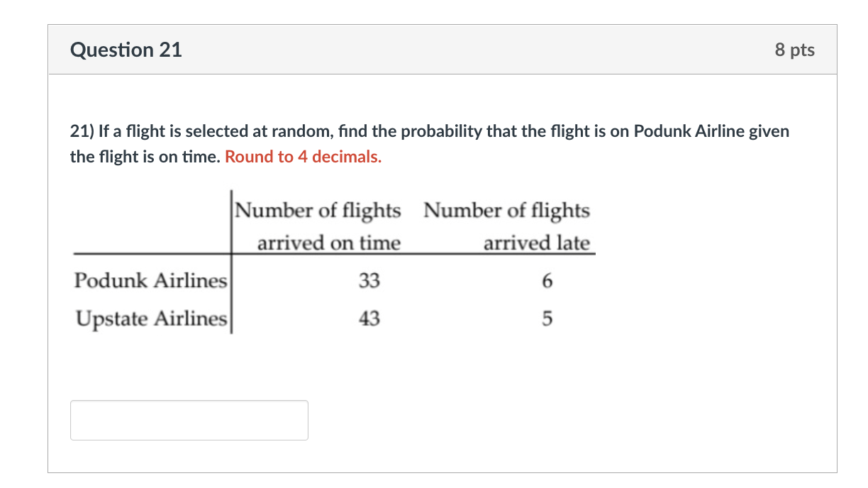Click the table cell showing 33

click(369, 282)
